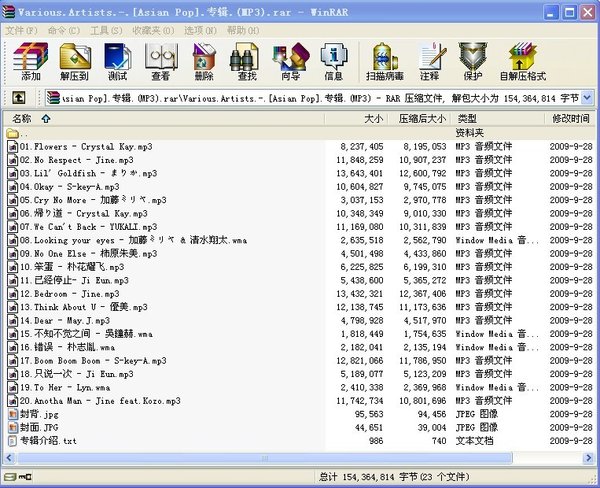Viewport: 600px width, 488px height.
Task: Click the archive icon in the address bar
Action: 54,98
